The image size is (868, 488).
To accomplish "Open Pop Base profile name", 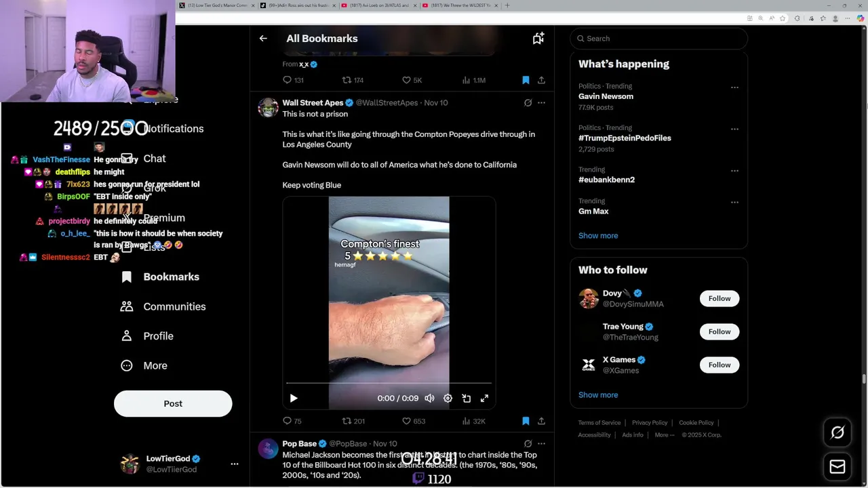I will pyautogui.click(x=299, y=444).
